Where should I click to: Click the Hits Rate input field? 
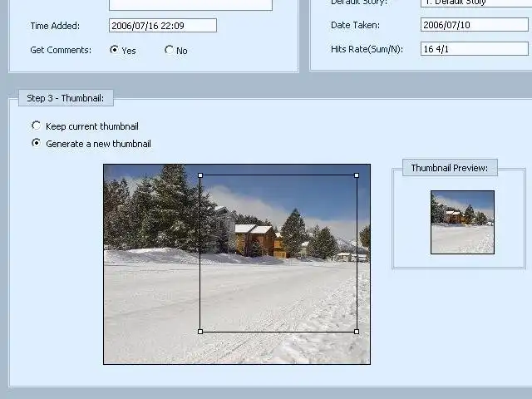(x=475, y=49)
